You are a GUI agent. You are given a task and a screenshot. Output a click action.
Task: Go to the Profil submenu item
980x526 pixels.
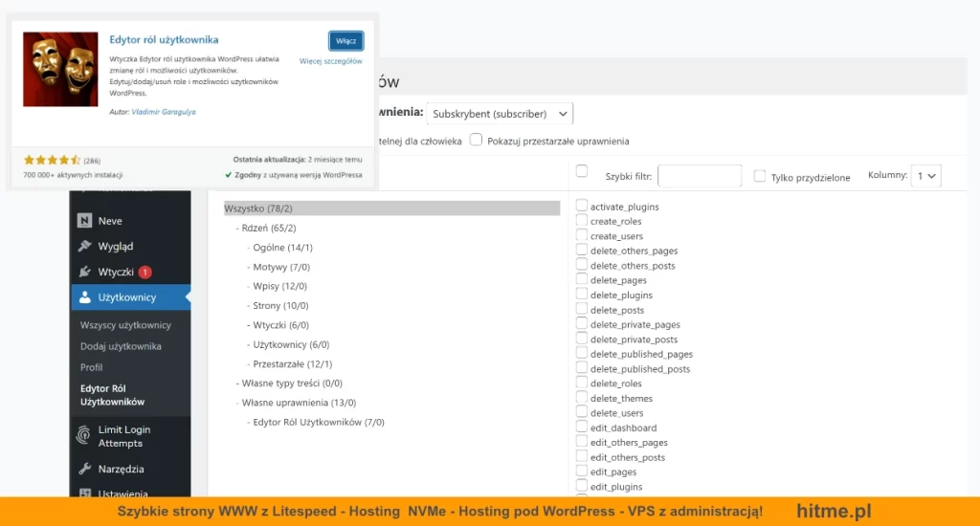pos(92,367)
